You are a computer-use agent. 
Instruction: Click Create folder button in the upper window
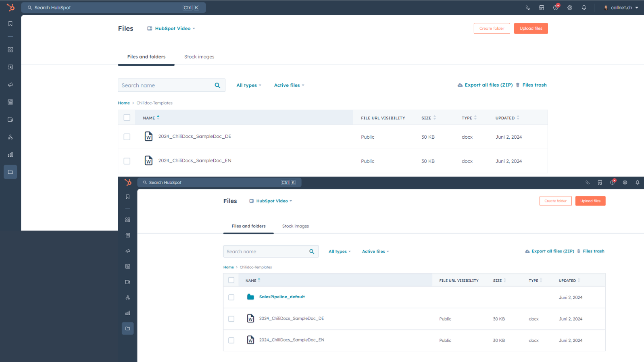(492, 29)
